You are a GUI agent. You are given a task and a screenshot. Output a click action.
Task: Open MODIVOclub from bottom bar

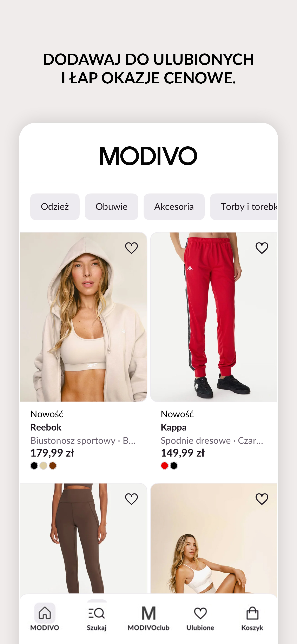tap(148, 617)
